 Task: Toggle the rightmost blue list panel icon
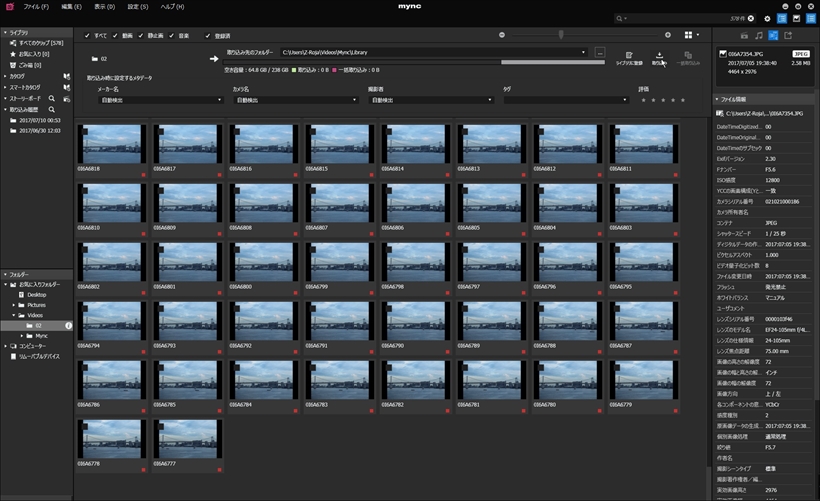811,18
